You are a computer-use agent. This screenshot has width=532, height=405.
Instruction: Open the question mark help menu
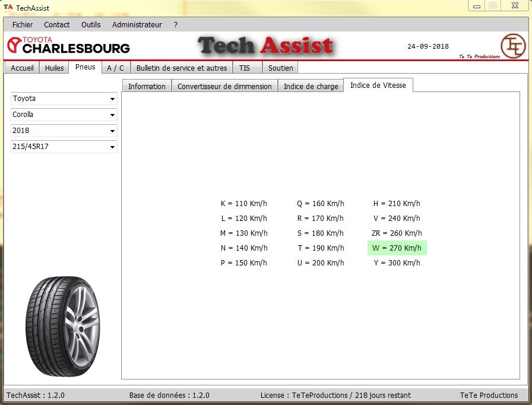coord(176,25)
